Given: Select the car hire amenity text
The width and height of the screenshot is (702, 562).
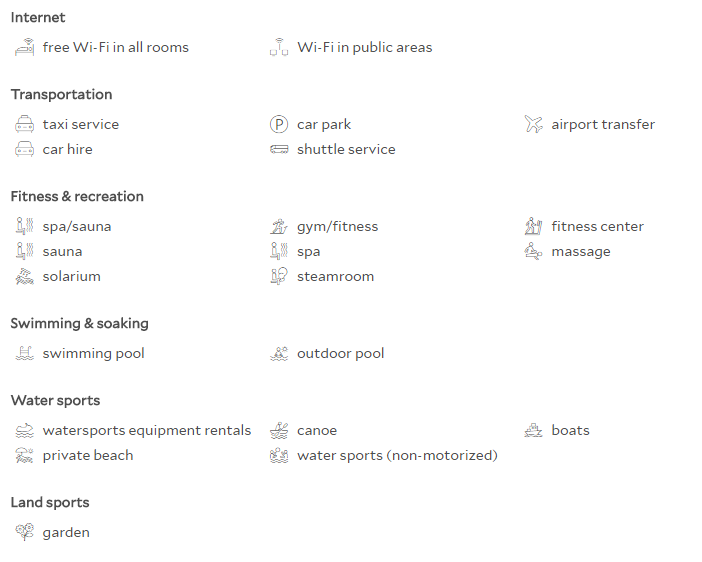Looking at the screenshot, I should point(68,149).
